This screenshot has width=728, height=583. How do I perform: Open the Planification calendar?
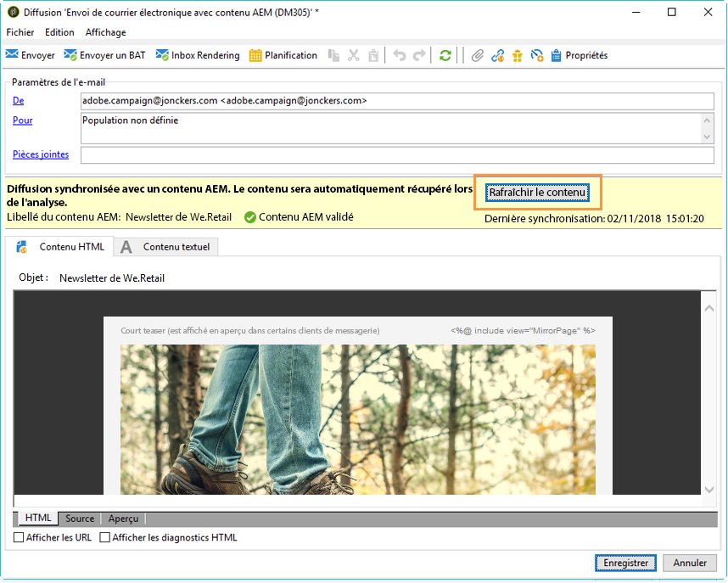coord(283,55)
